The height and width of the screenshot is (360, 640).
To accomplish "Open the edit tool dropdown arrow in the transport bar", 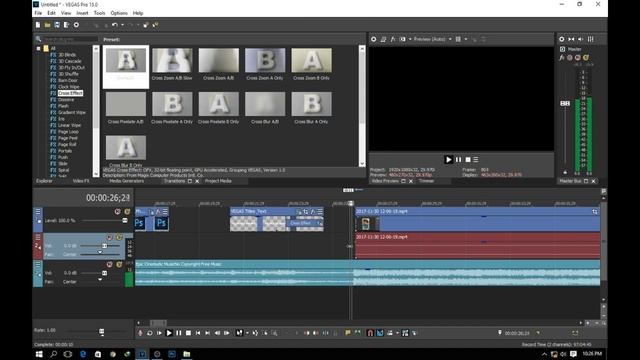I will [x=247, y=333].
